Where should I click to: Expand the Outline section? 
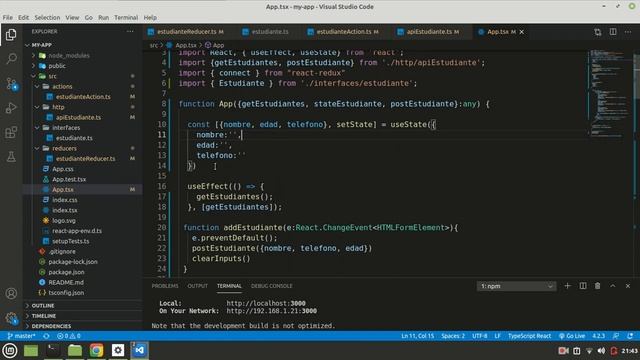[x=82, y=305]
